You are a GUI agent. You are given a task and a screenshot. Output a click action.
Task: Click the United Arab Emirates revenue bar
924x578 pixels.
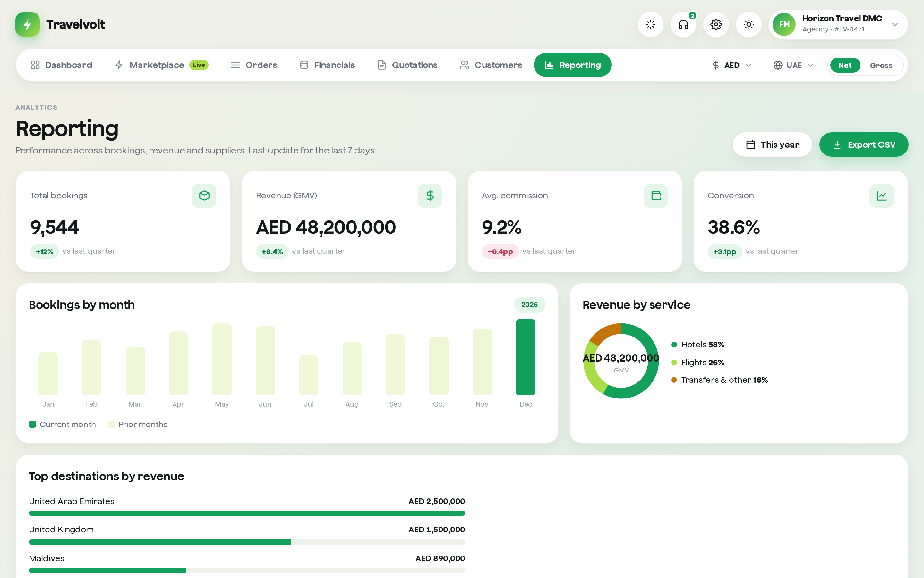pos(247,513)
